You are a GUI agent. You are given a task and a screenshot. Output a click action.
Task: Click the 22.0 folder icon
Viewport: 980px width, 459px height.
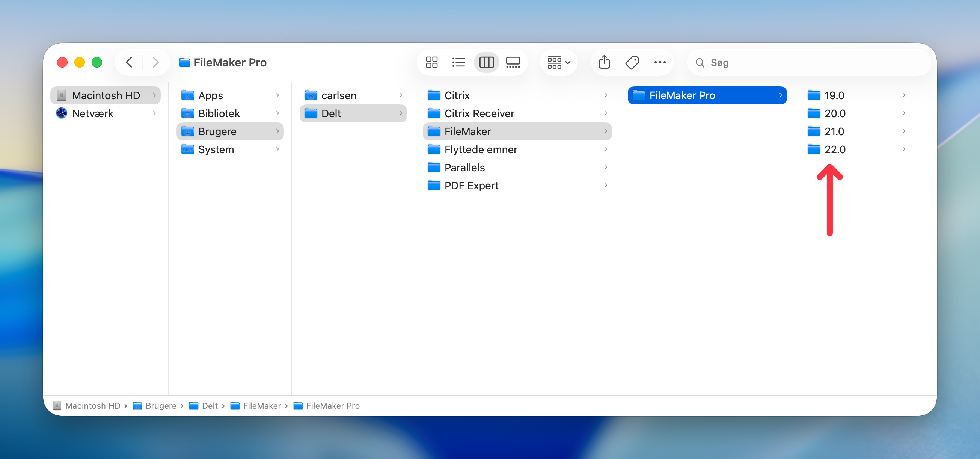[814, 149]
